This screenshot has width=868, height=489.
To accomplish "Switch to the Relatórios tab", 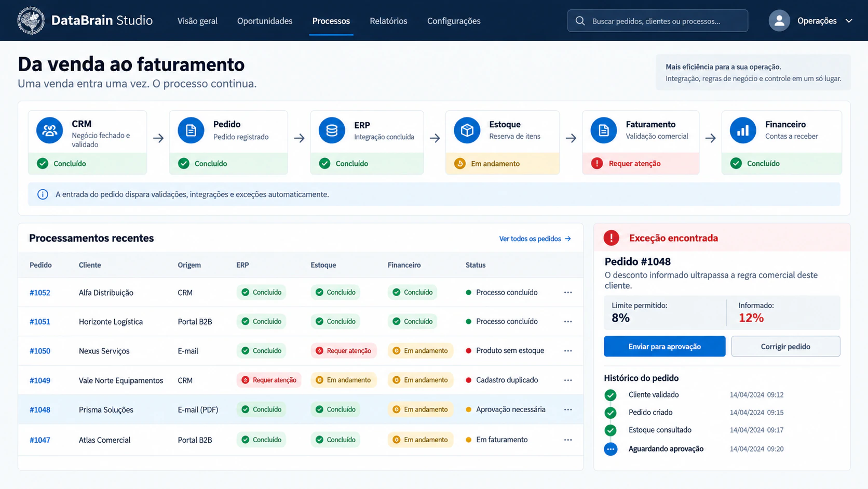I will (388, 21).
